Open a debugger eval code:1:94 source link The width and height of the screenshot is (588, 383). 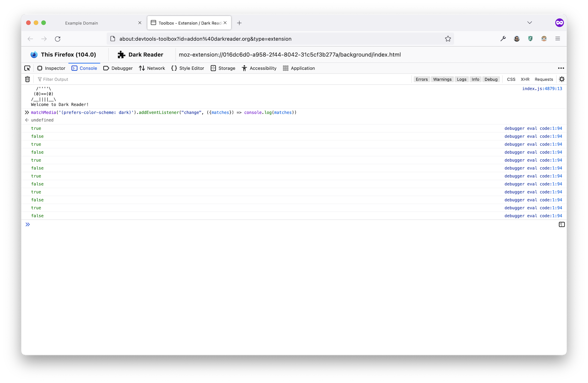[533, 128]
